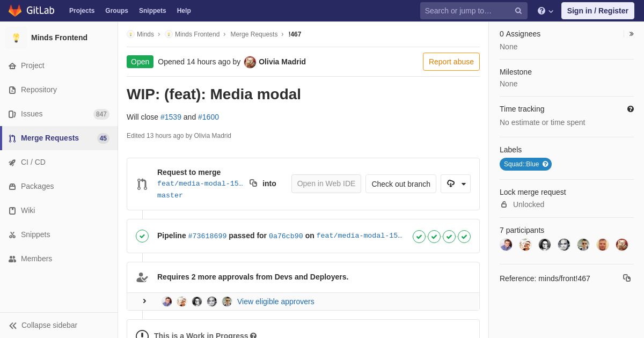Collapse right sidebar double-arrow

tap(631, 34)
